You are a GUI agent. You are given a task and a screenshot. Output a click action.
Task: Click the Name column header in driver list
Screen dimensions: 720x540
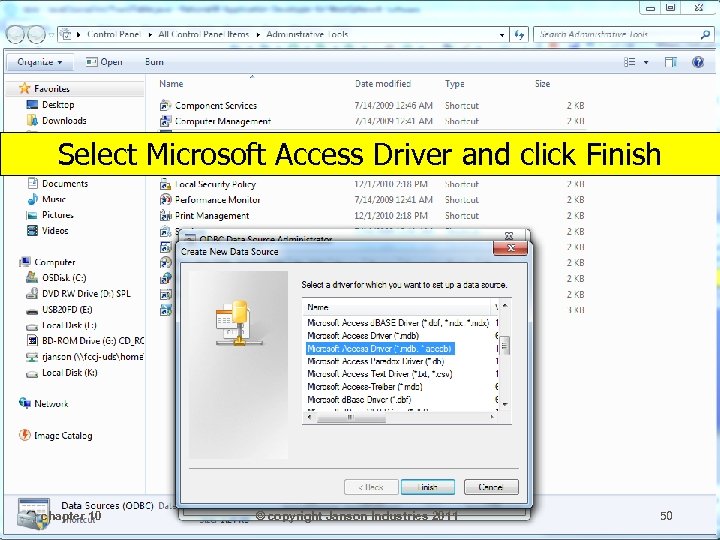pyautogui.click(x=397, y=307)
